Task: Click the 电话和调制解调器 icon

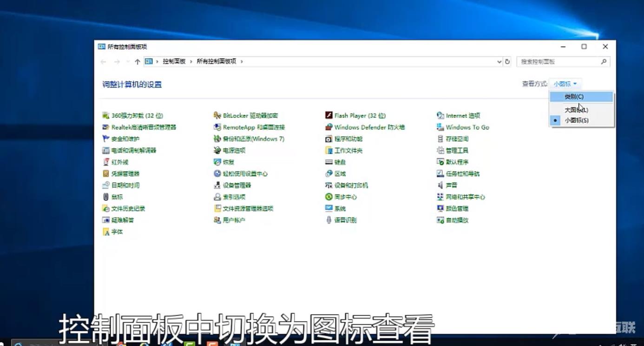Action: point(106,150)
